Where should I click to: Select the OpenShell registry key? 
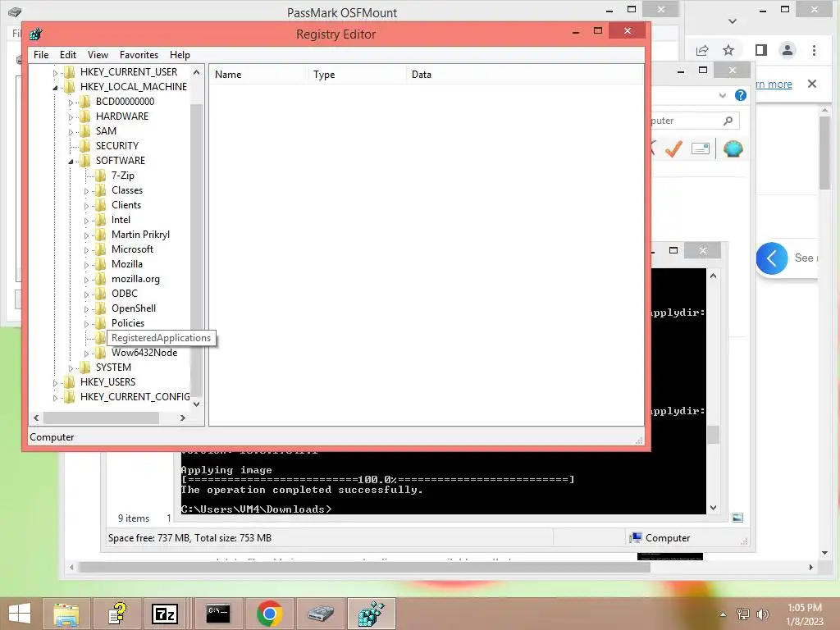[x=134, y=308]
